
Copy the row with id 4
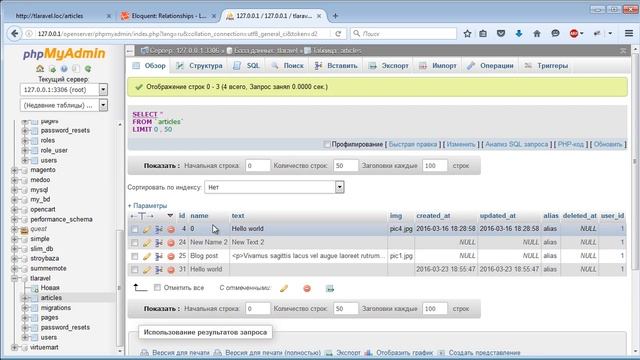(159, 229)
